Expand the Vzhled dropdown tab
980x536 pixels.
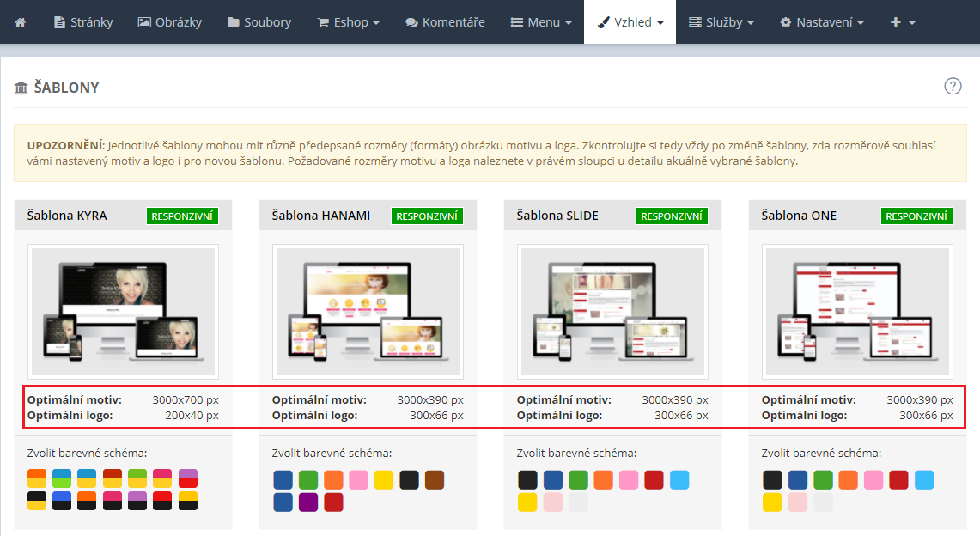pos(630,22)
